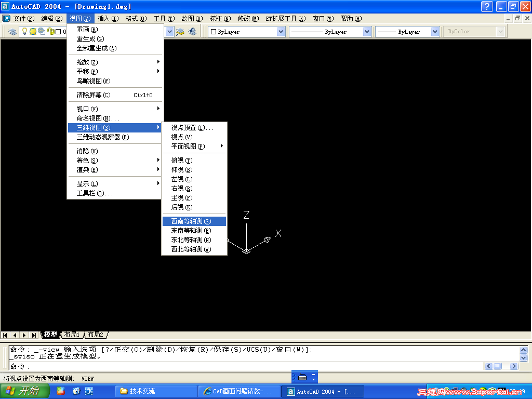Open the 文件(F) menu
The width and height of the screenshot is (532, 399).
click(23, 19)
